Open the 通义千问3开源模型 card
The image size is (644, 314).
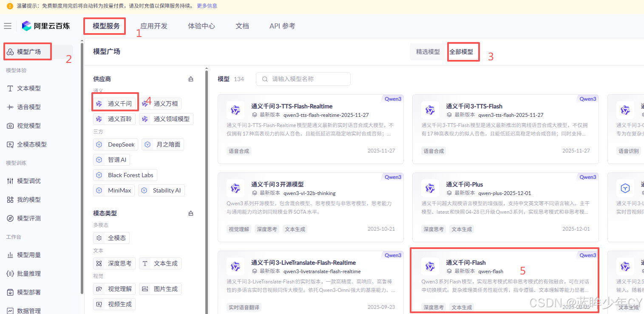click(311, 207)
